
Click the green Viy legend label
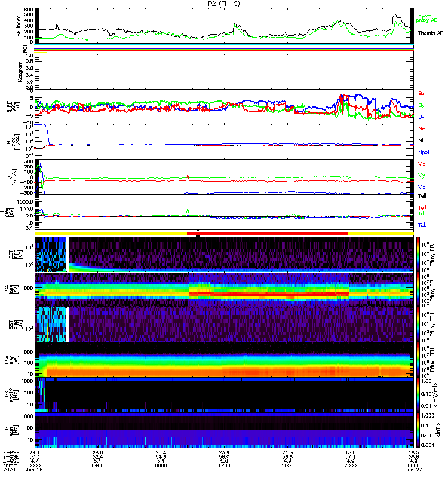(x=421, y=176)
